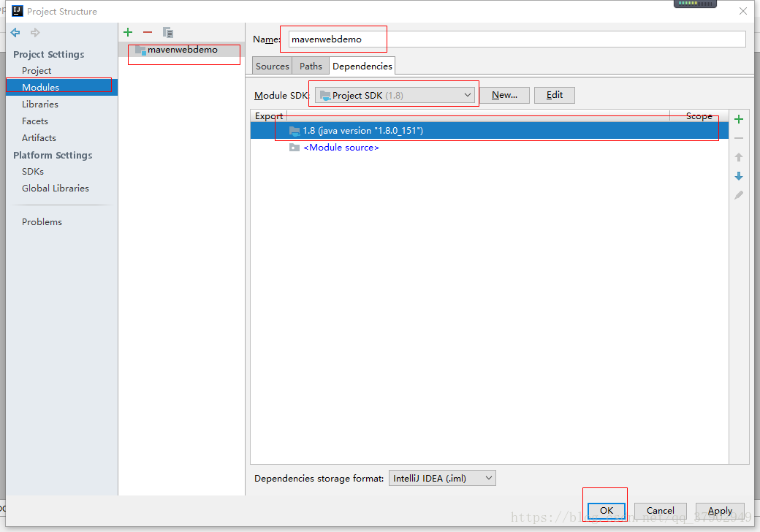
Task: Switch to the Paths tab
Action: coord(311,66)
